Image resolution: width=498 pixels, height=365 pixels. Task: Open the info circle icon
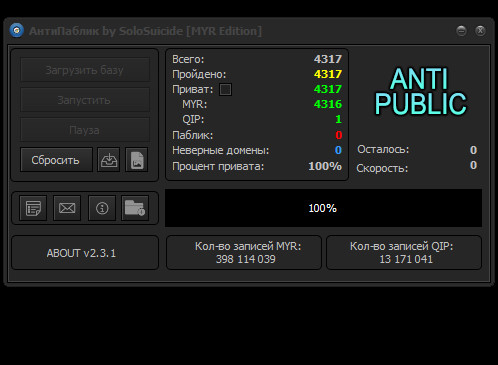click(x=102, y=208)
